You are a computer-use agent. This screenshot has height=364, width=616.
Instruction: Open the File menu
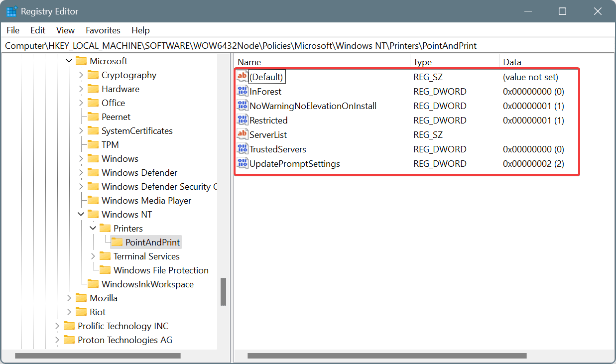13,30
